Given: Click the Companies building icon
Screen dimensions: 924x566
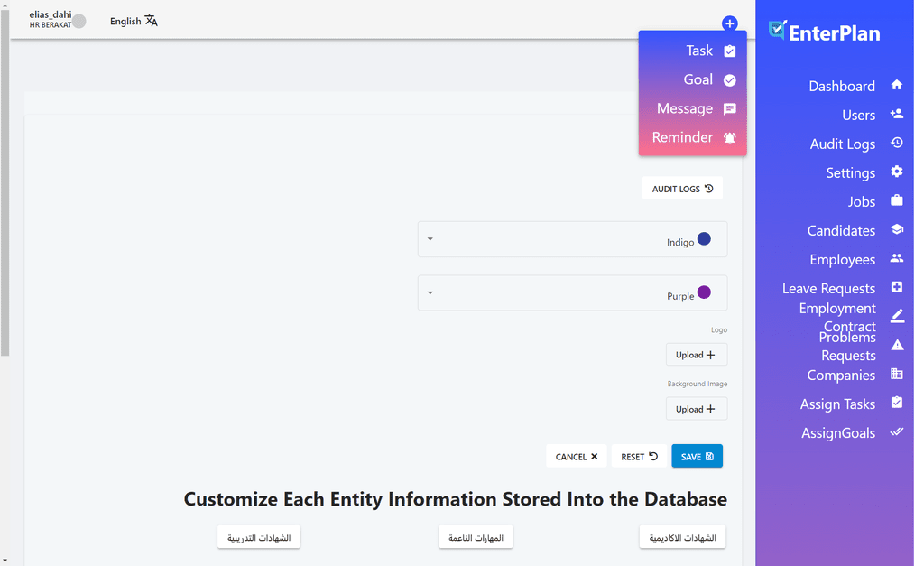Looking at the screenshot, I should point(896,374).
